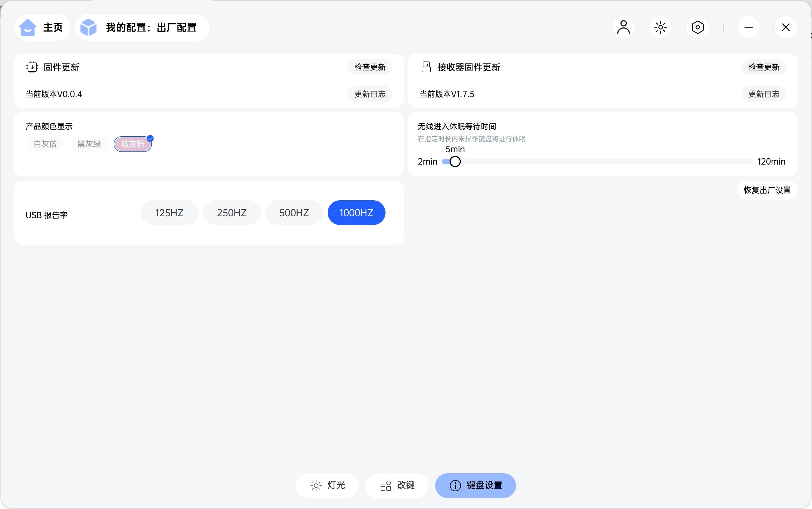This screenshot has height=509, width=812.
Task: Click the firmware update chip icon
Action: click(x=32, y=67)
